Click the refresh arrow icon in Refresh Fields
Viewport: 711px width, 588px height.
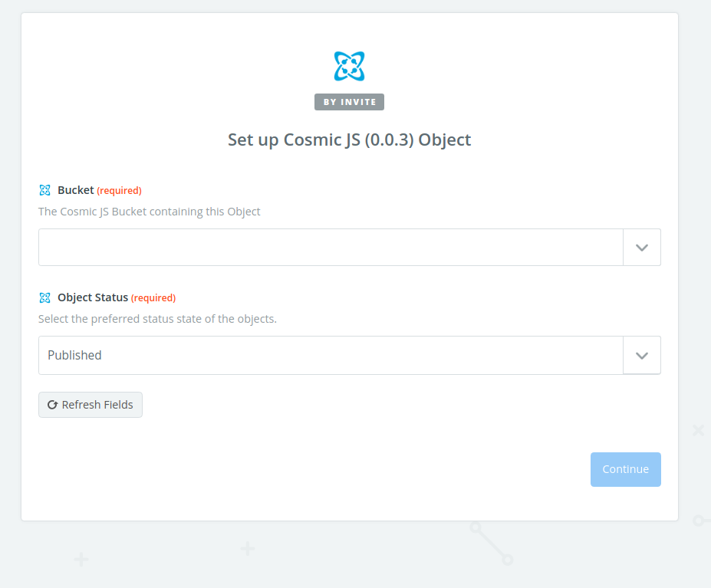(x=53, y=405)
